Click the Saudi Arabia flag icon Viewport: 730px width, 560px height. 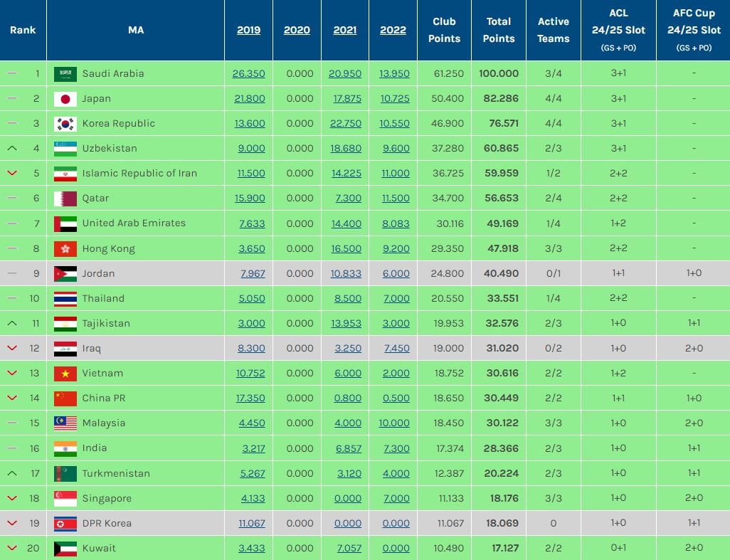65,74
